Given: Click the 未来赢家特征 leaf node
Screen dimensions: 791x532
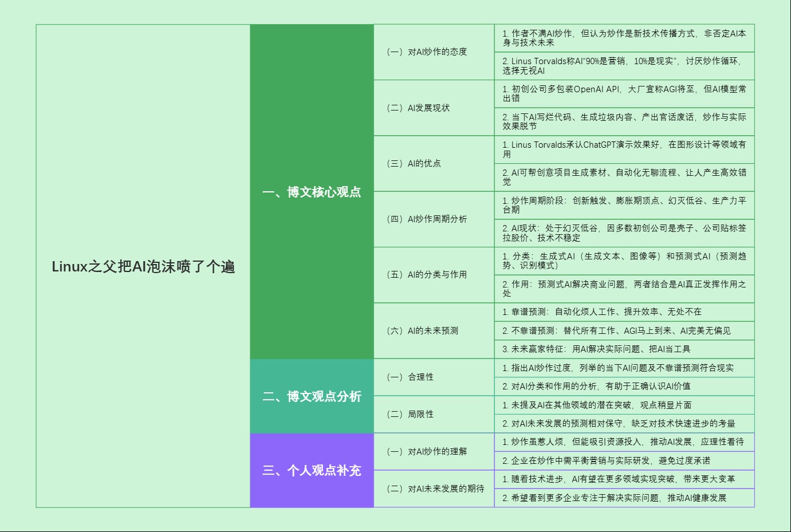Looking at the screenshot, I should pyautogui.click(x=624, y=348).
